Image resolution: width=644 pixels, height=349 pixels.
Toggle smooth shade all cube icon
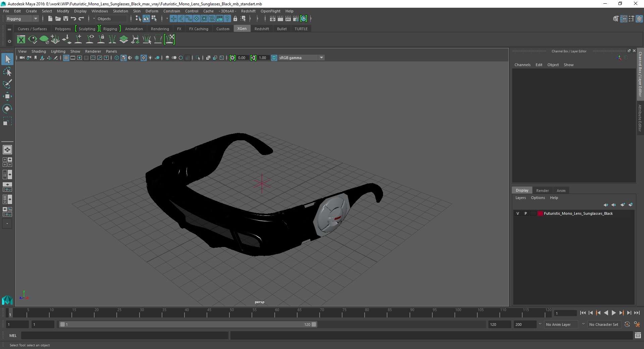point(123,58)
